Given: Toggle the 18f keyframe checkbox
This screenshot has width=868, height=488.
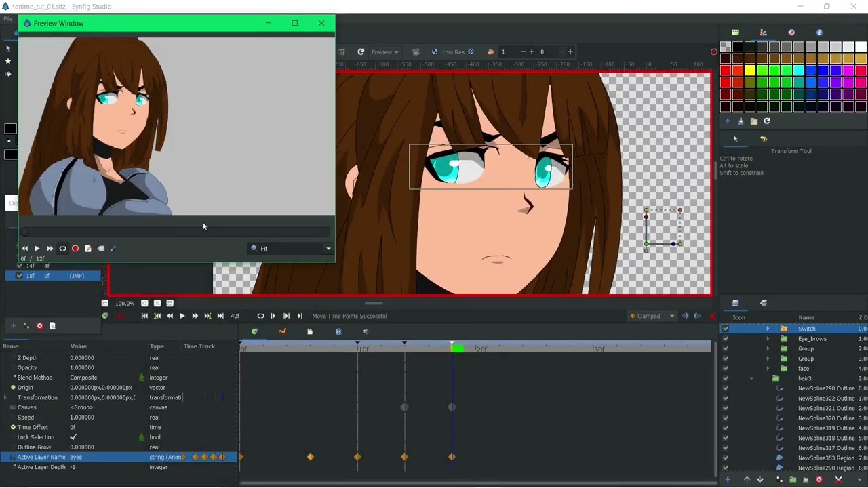Looking at the screenshot, I should [19, 276].
